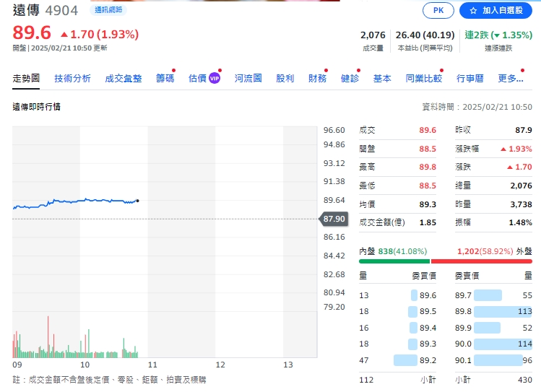Click 內盤 838(41.08%) label
541x392 pixels.
393,251
